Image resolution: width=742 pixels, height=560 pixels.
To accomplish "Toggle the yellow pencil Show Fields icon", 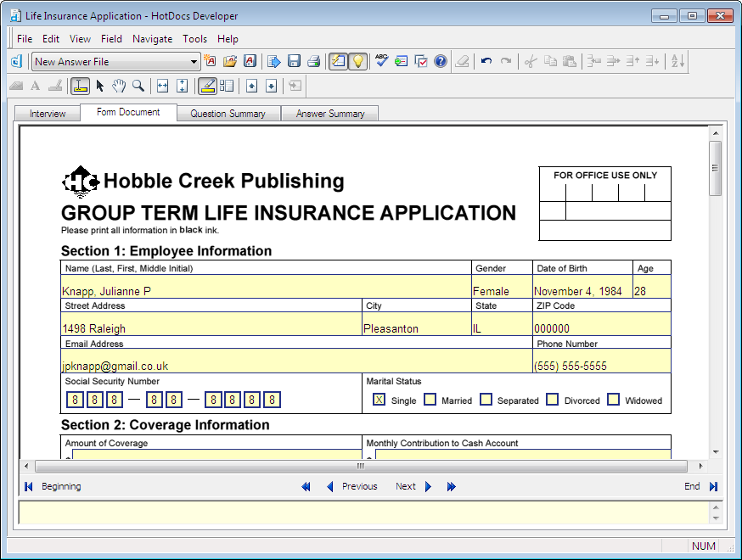I will pyautogui.click(x=207, y=86).
